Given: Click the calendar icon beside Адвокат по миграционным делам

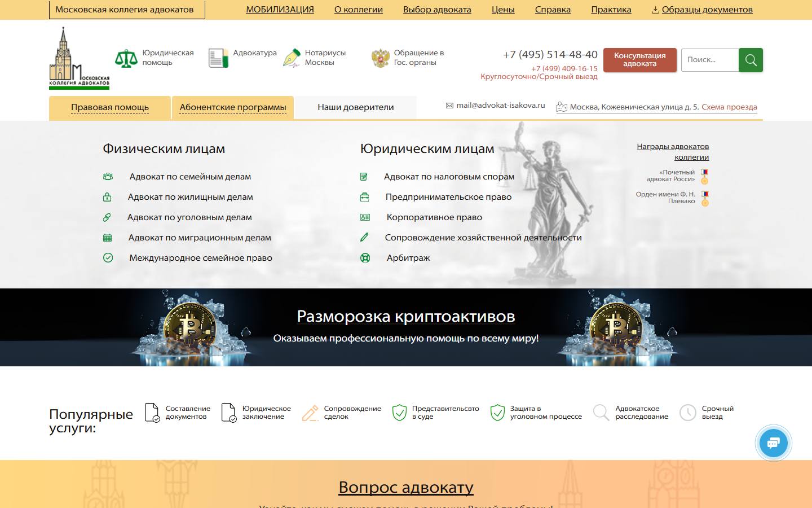Looking at the screenshot, I should 107,238.
